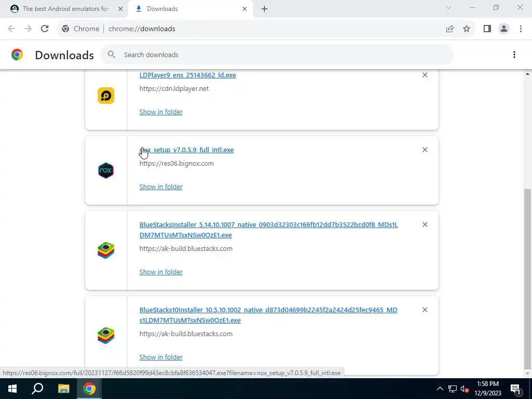Open the Chrome three-dot menu

click(x=521, y=29)
